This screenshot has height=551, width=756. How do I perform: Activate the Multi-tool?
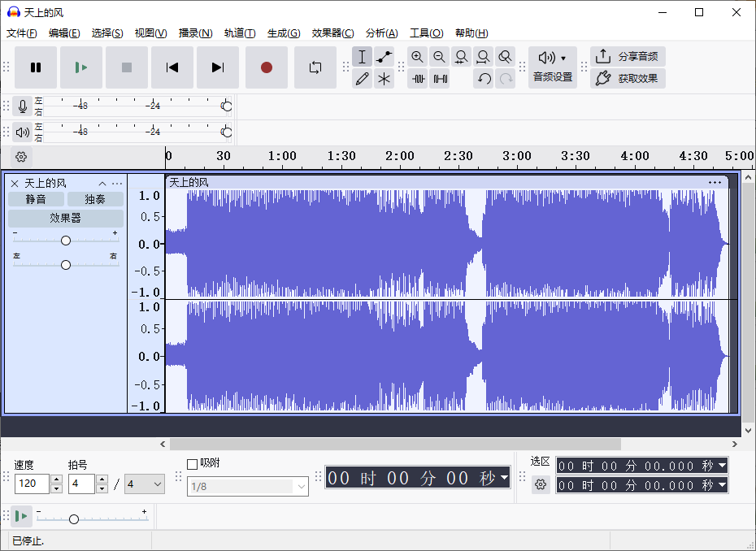tap(384, 80)
